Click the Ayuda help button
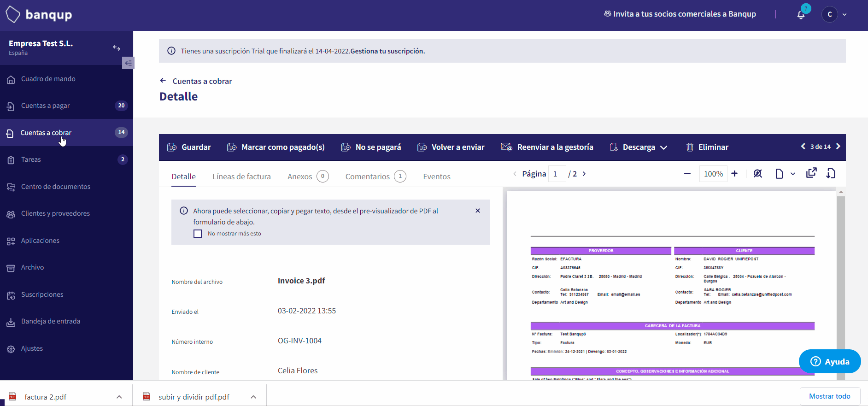The width and height of the screenshot is (868, 406). pyautogui.click(x=830, y=361)
